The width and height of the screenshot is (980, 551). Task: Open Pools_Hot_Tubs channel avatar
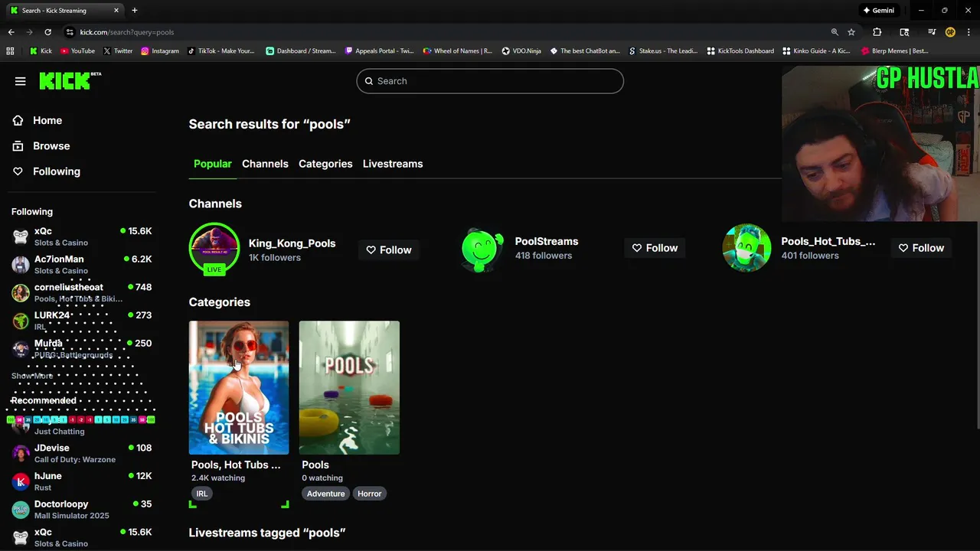pyautogui.click(x=747, y=248)
